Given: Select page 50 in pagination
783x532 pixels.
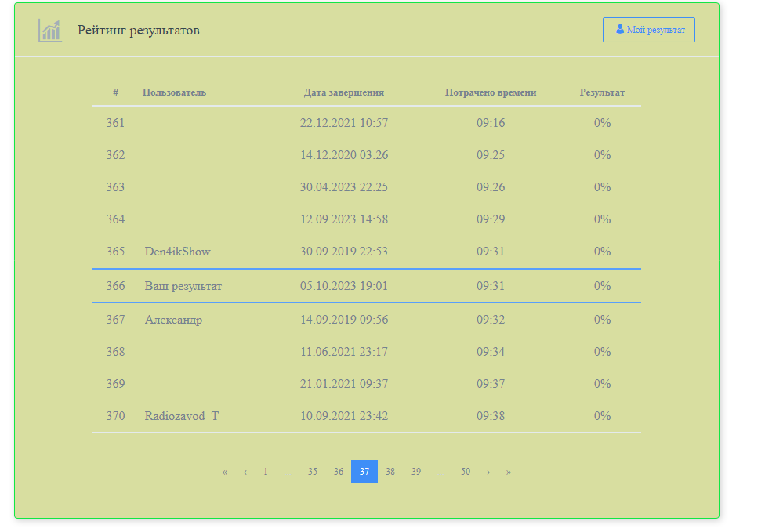Looking at the screenshot, I should coord(466,472).
